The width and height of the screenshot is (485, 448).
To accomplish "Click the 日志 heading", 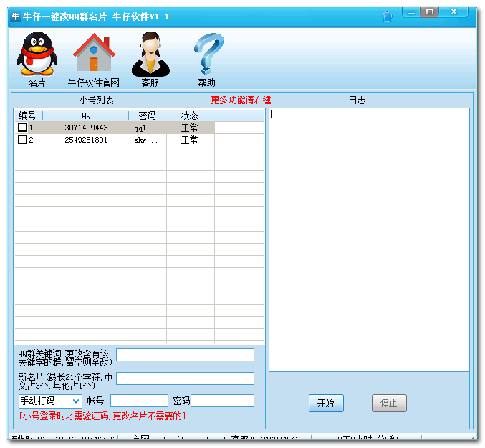I will click(x=357, y=100).
